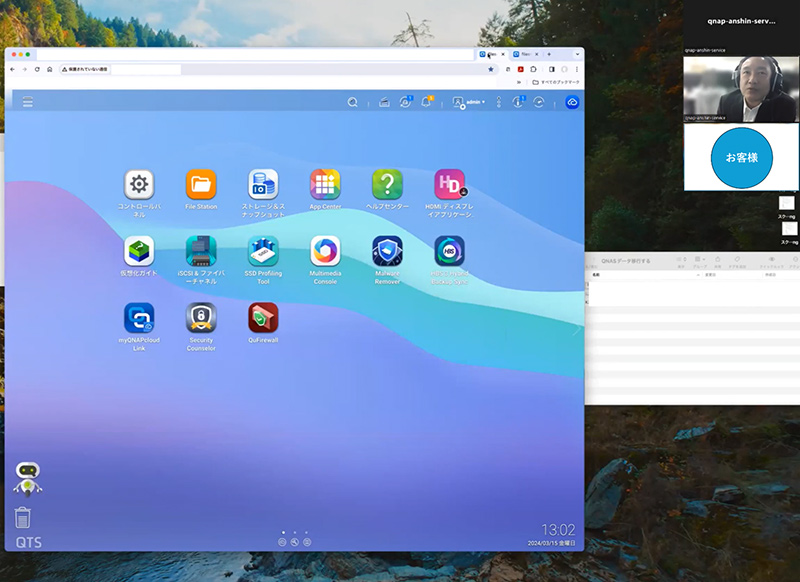Switch to second desktop page dot

(x=295, y=533)
